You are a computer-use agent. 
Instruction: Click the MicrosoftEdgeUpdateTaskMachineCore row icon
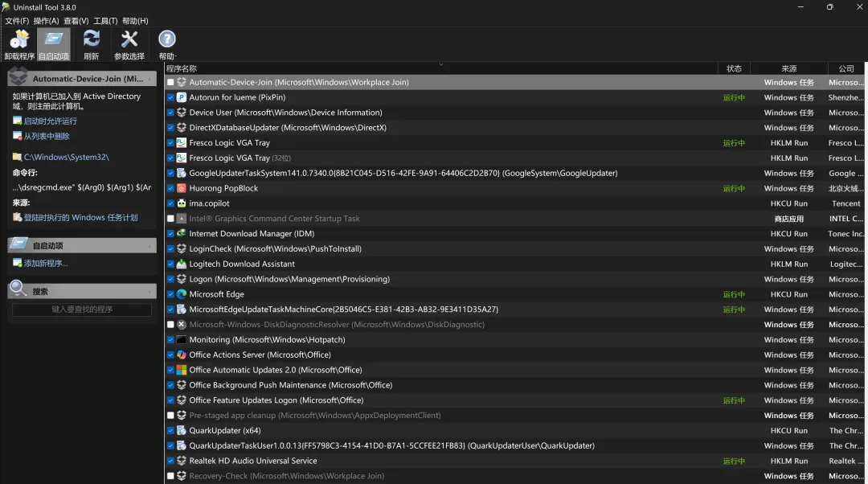coord(181,310)
